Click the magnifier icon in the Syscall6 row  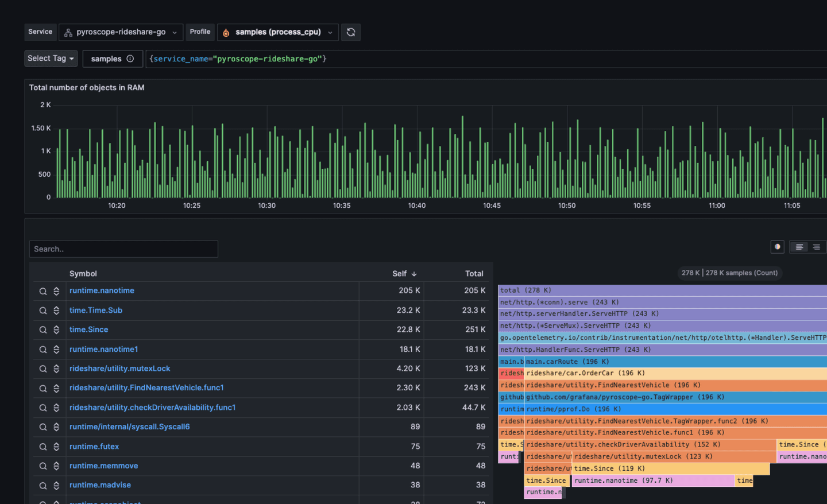43,427
